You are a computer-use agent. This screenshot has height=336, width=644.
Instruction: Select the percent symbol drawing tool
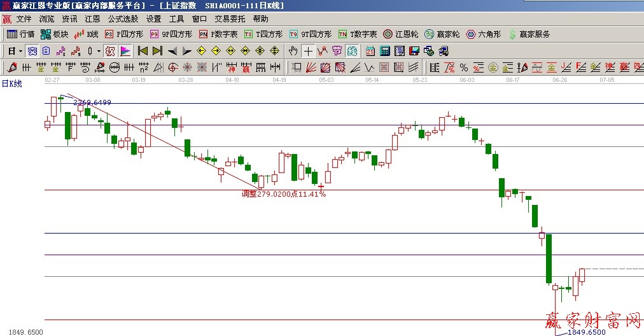[x=463, y=67]
